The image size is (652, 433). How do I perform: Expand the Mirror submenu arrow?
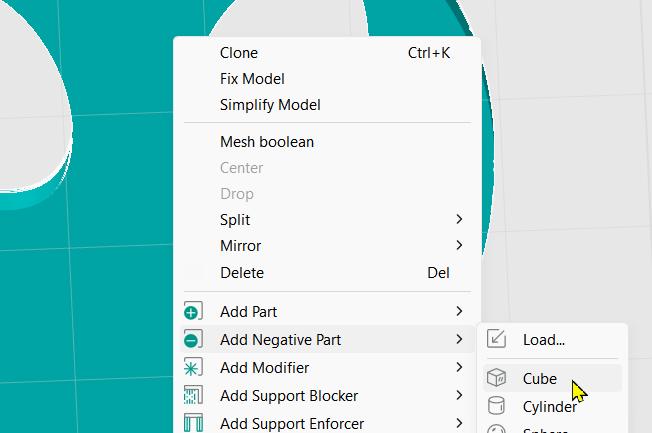[x=459, y=245]
